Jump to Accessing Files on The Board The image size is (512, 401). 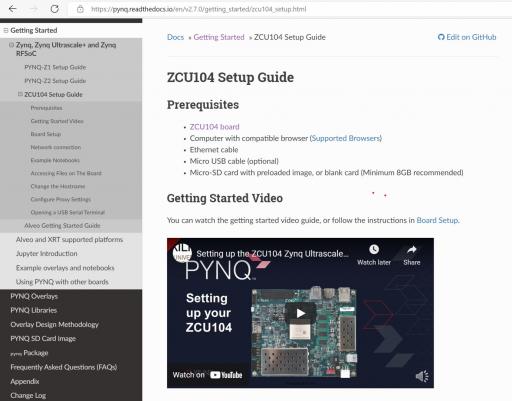point(66,173)
